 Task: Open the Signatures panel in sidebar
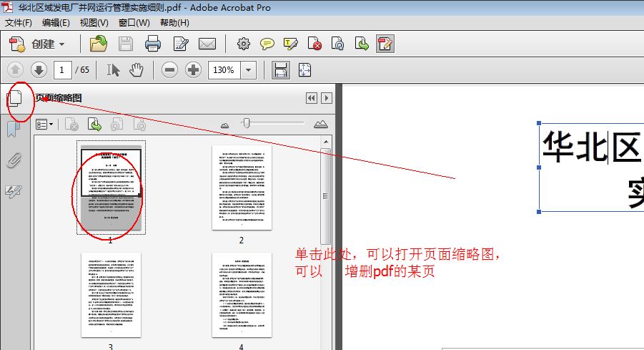tap(14, 190)
